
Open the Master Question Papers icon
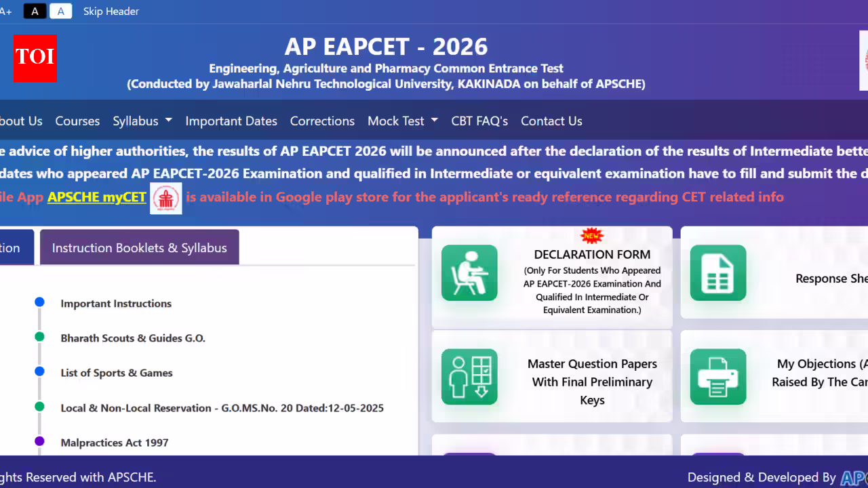(469, 377)
